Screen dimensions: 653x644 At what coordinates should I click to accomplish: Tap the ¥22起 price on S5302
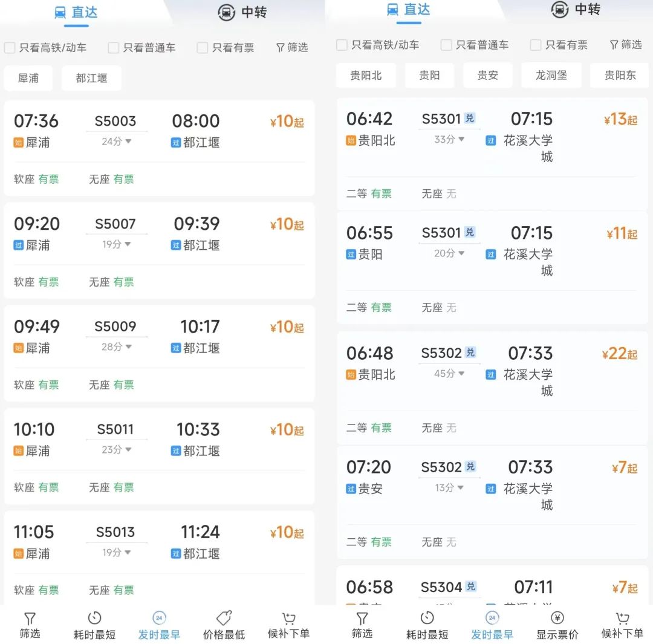619,354
